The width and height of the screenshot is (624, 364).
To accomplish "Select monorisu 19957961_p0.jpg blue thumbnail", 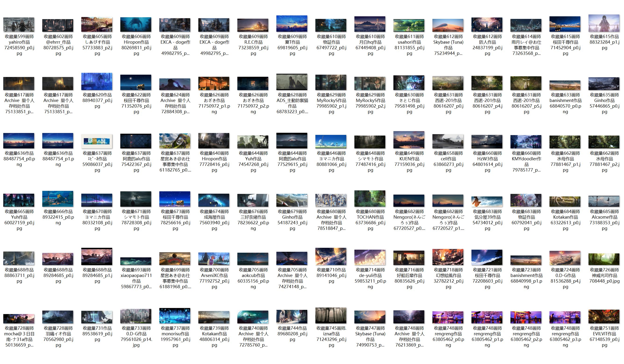I will click(175, 316).
